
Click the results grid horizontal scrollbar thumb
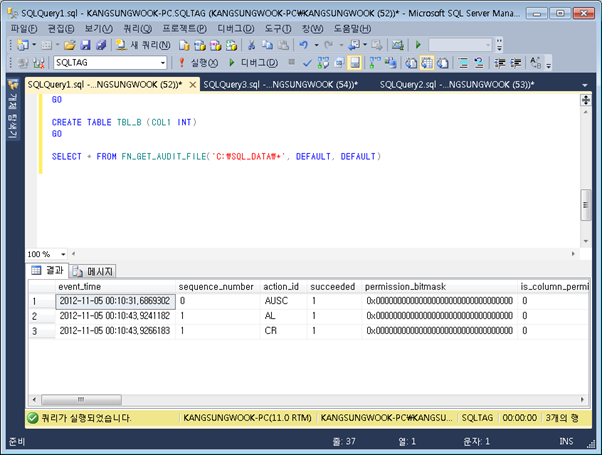81,400
